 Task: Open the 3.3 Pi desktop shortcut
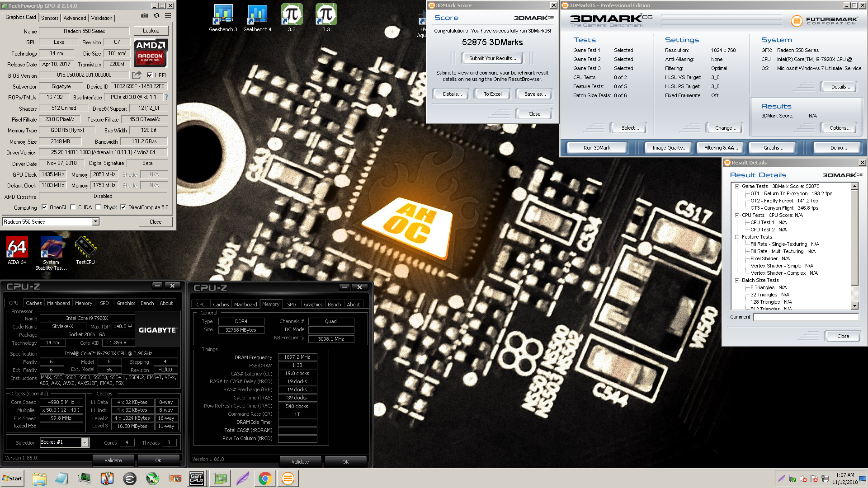pos(326,18)
